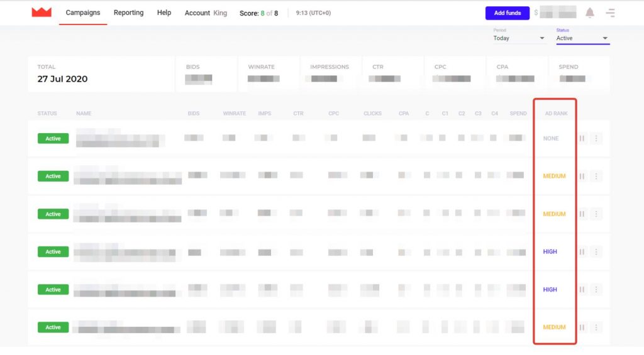Open the Reporting tab

[128, 13]
